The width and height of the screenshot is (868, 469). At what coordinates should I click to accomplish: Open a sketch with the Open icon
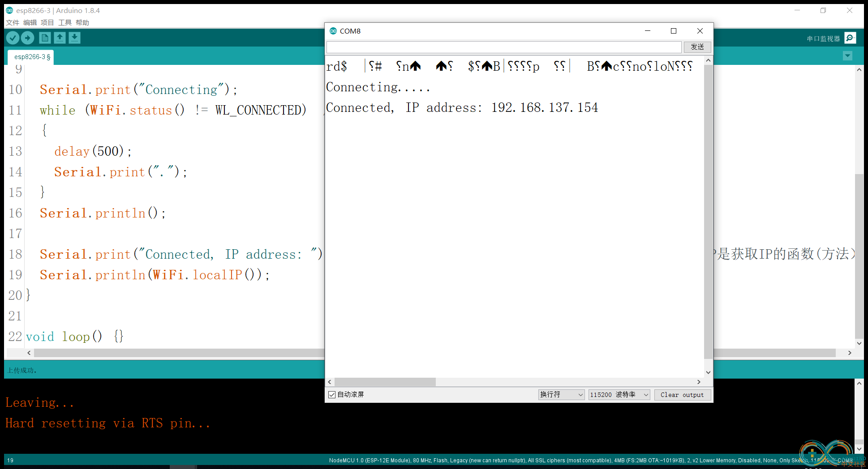60,38
